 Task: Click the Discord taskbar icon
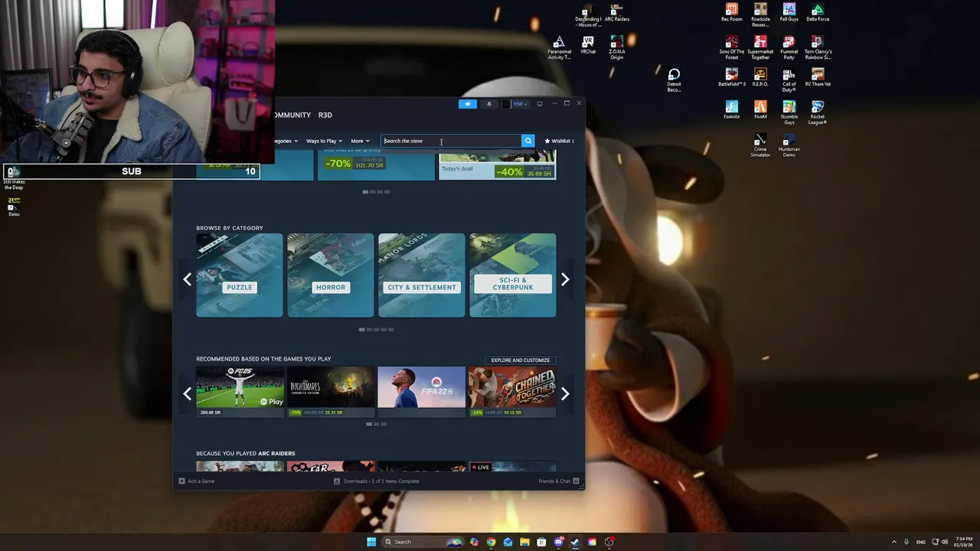tap(558, 542)
